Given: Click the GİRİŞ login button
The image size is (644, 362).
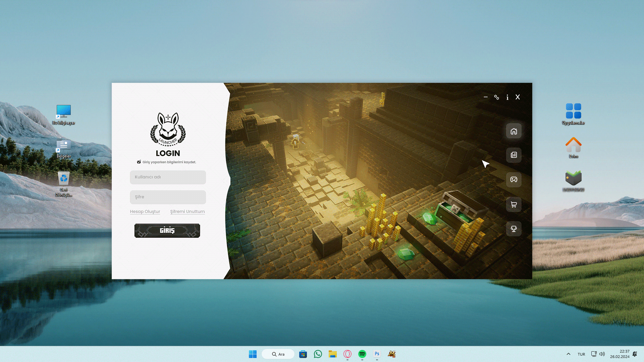Looking at the screenshot, I should coord(167,231).
